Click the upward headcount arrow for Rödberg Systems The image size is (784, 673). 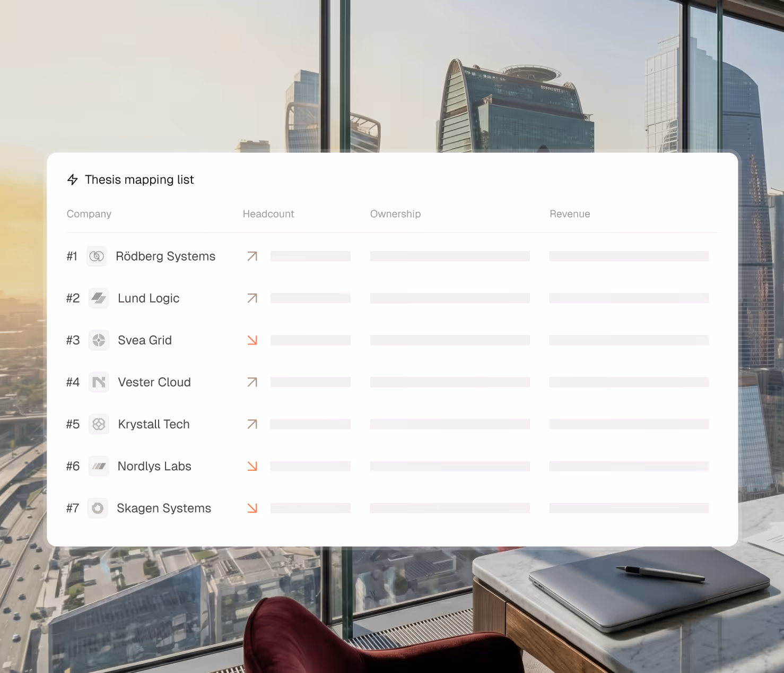252,256
